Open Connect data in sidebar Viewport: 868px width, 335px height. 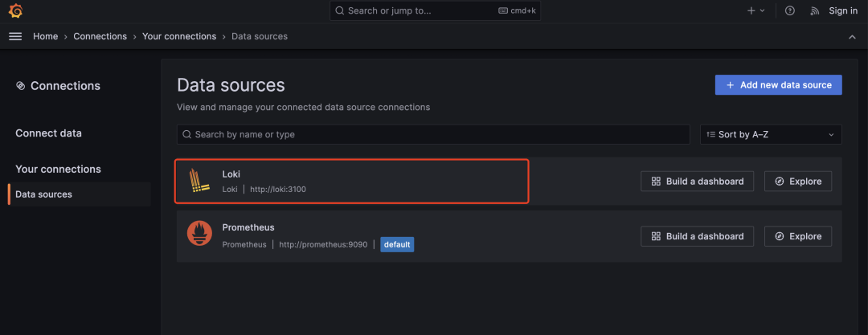point(48,133)
